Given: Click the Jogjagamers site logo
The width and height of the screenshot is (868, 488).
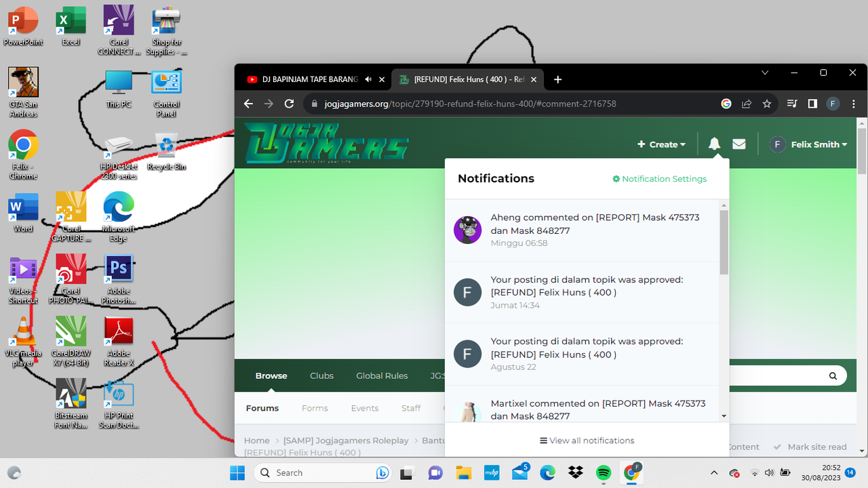Looking at the screenshot, I should (326, 142).
